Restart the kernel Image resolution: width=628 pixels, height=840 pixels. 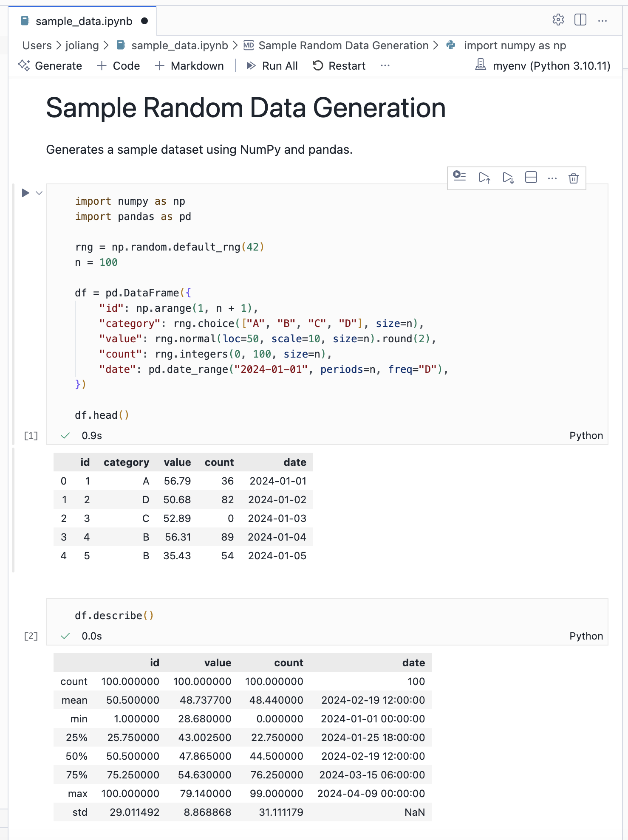tap(339, 66)
